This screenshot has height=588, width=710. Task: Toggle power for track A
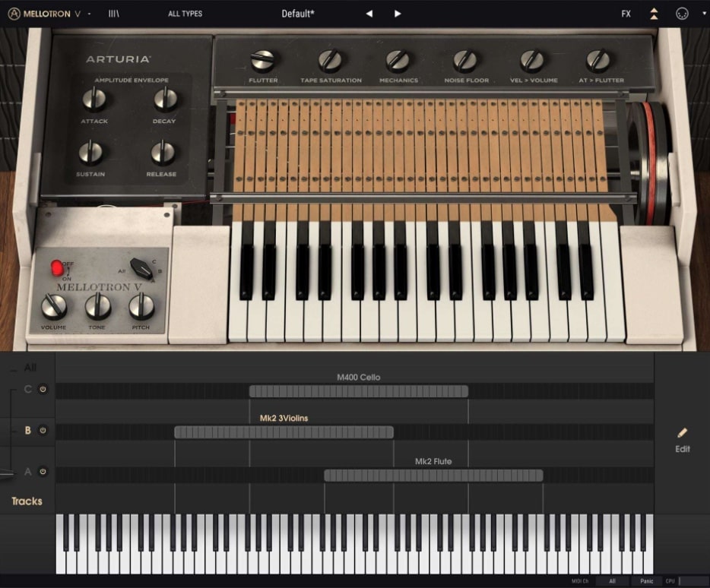point(42,473)
